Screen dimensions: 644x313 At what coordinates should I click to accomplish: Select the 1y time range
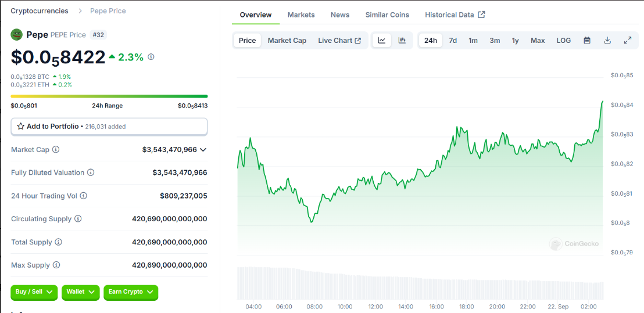tap(515, 41)
